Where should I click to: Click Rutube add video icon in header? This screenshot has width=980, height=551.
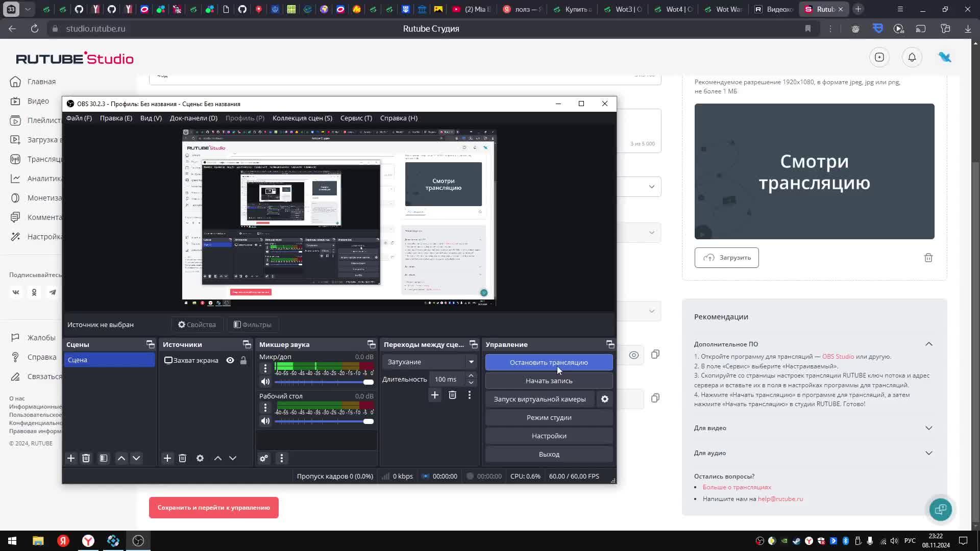[x=879, y=57]
